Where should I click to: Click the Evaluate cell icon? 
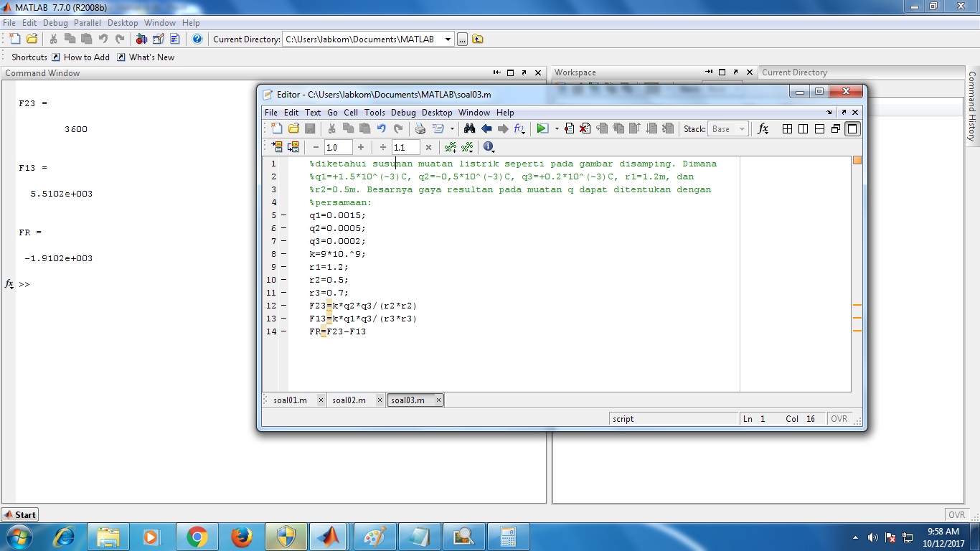pos(276,147)
